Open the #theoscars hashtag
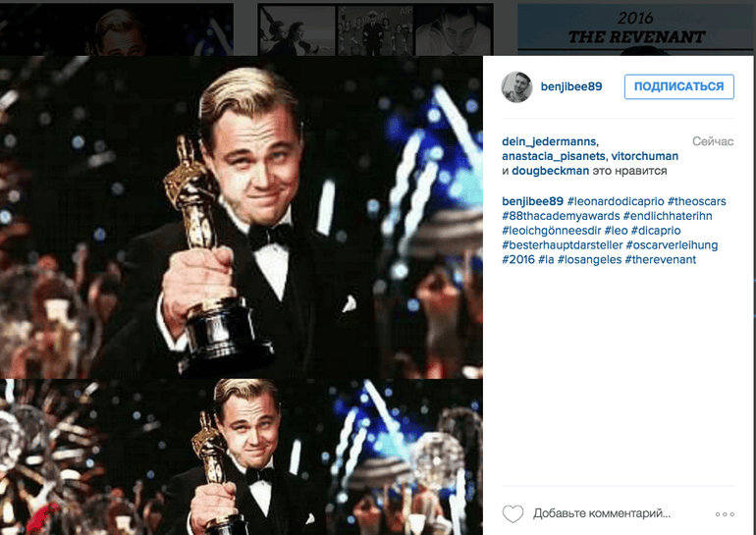The image size is (756, 535). 696,201
